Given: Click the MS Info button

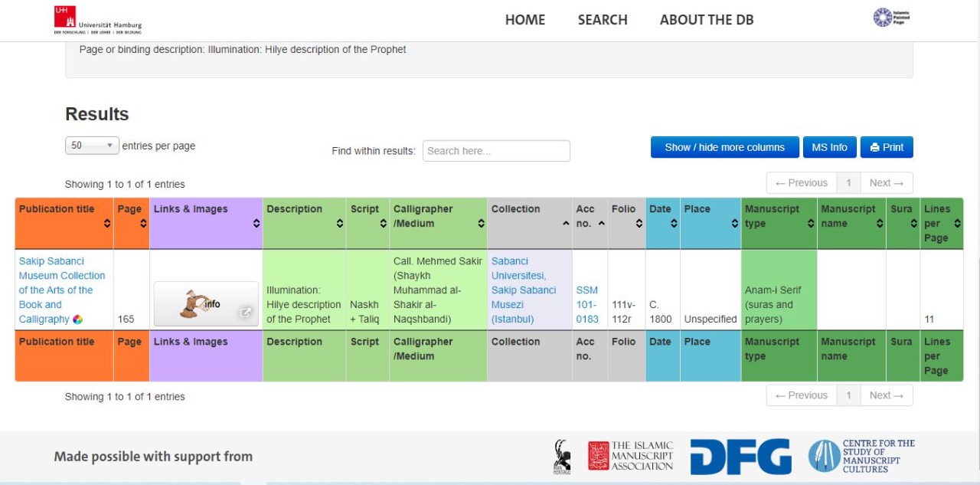Looking at the screenshot, I should click(x=829, y=147).
